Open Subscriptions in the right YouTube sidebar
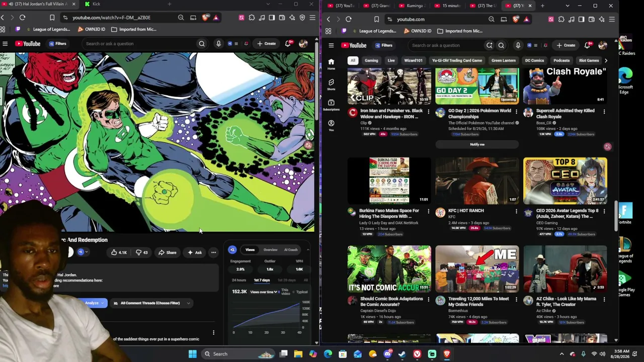644x362 pixels. pos(331,105)
